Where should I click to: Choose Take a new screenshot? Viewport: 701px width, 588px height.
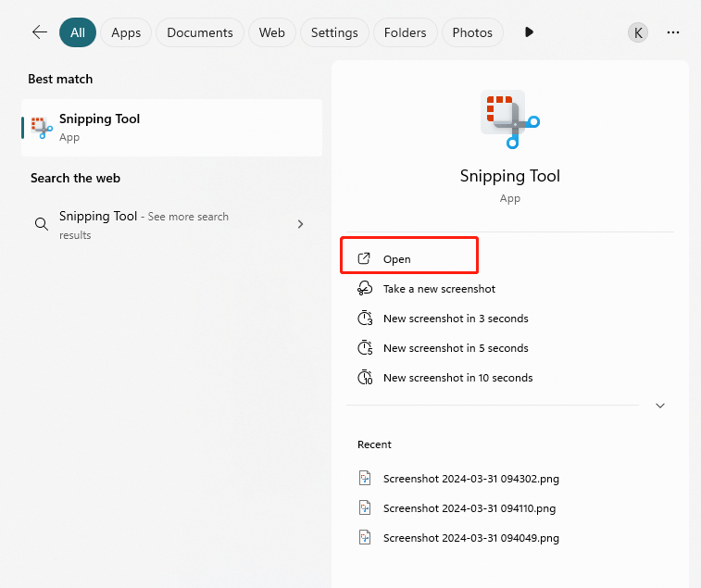point(439,289)
